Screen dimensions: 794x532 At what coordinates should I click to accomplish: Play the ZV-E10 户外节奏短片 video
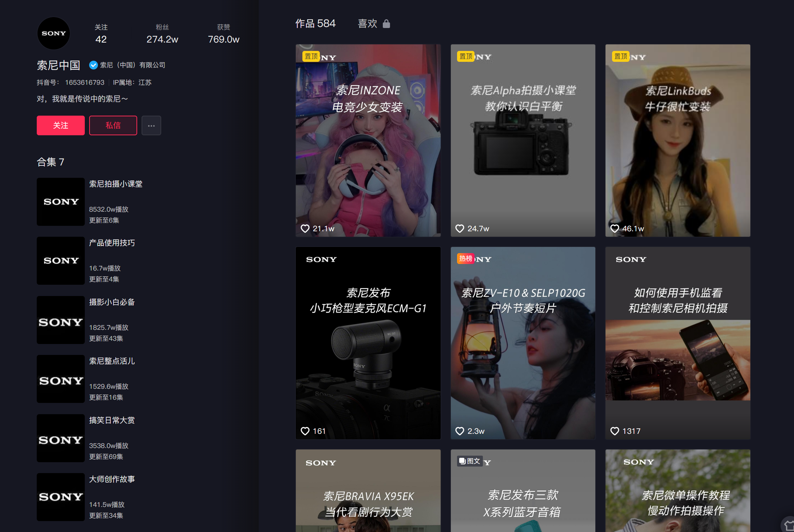(523, 343)
